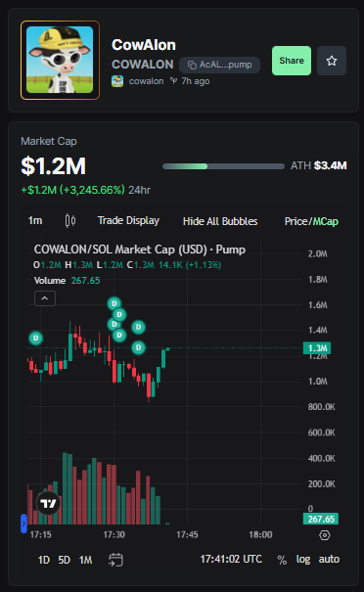Click the CowAlon token avatar image

(60, 60)
